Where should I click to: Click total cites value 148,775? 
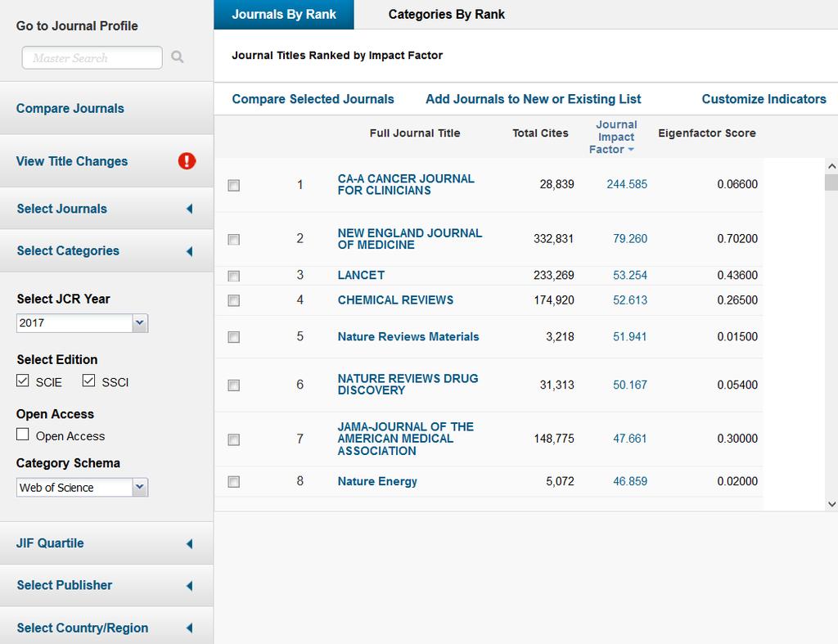[554, 439]
